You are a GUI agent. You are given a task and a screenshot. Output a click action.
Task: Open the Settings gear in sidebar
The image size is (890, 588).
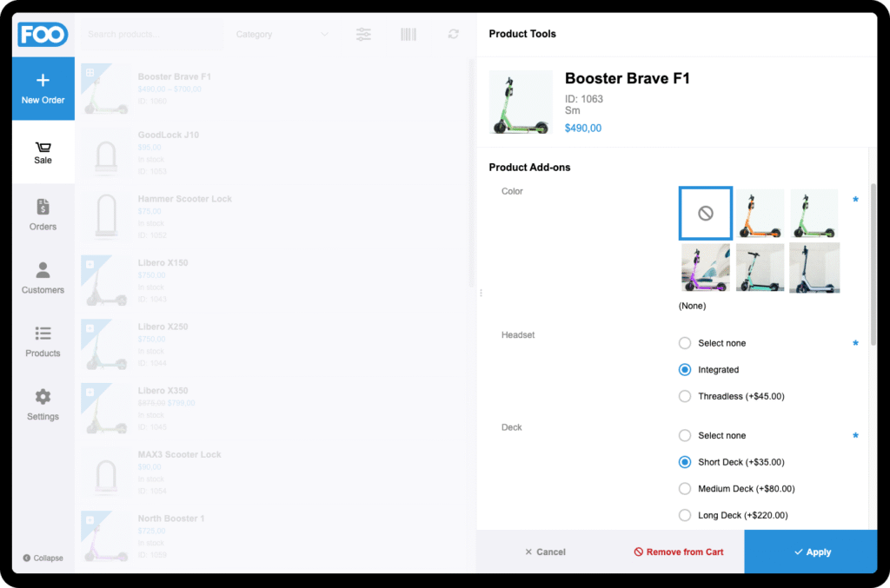(x=43, y=405)
